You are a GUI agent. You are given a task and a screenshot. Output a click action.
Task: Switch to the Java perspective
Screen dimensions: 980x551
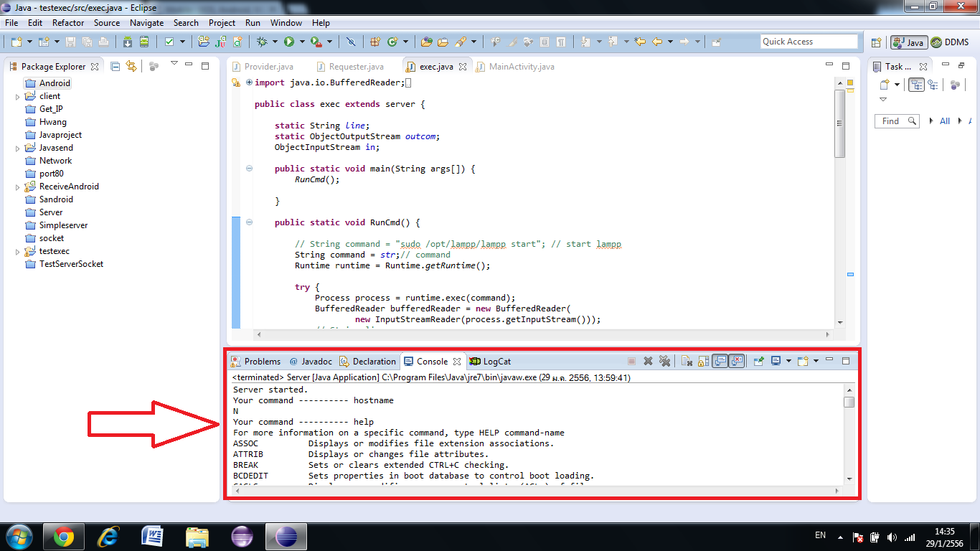point(908,42)
